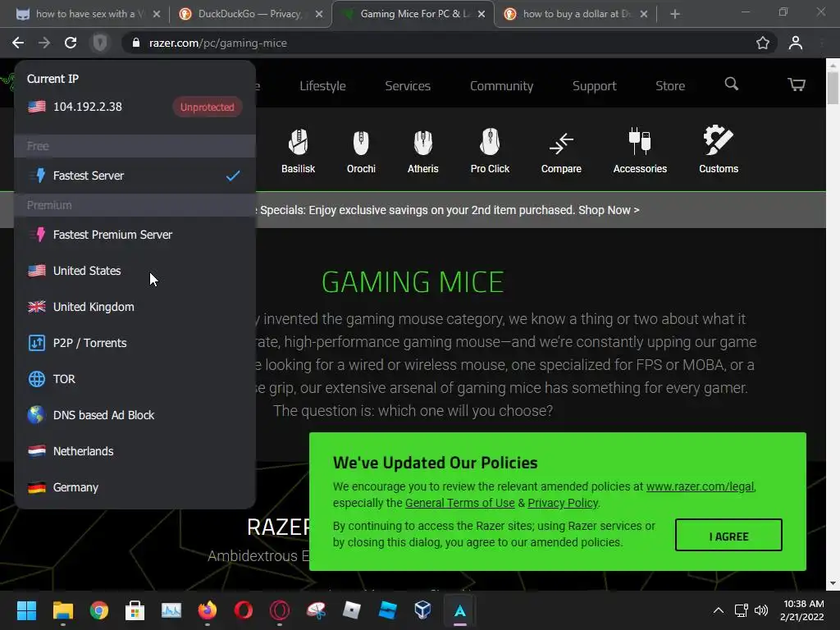This screenshot has width=840, height=630.
Task: Click the scrollbar down arrow
Action: 833,583
